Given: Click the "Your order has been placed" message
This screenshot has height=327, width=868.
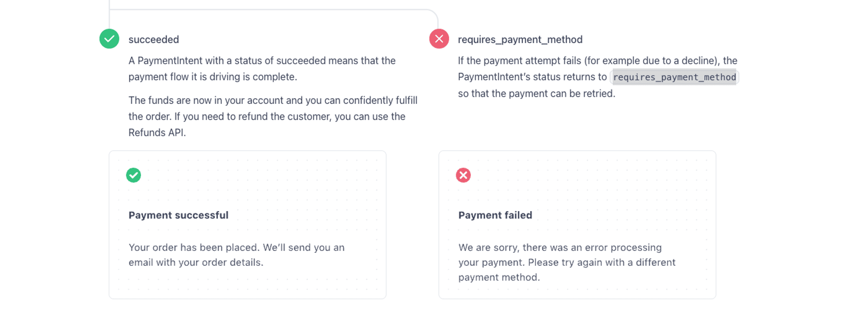Looking at the screenshot, I should click(x=237, y=248).
